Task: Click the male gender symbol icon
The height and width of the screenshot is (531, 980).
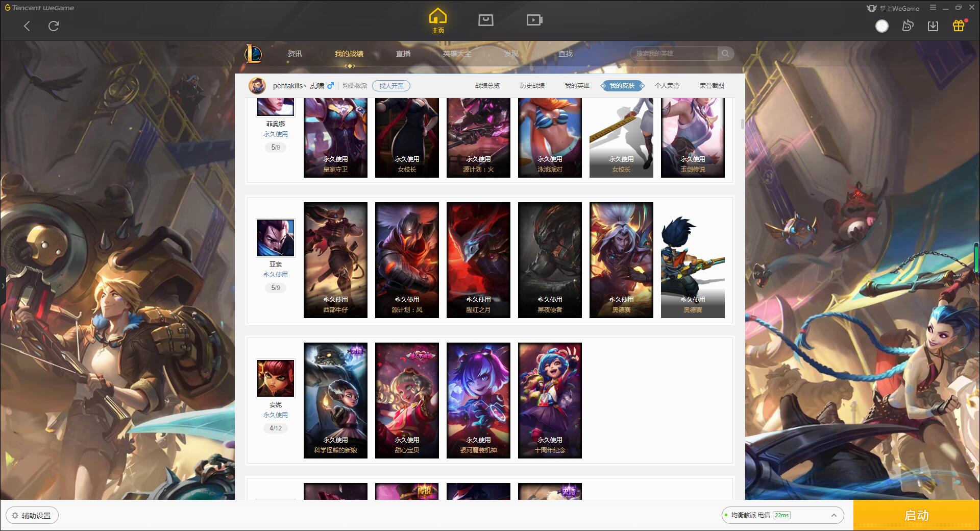Action: pos(330,86)
